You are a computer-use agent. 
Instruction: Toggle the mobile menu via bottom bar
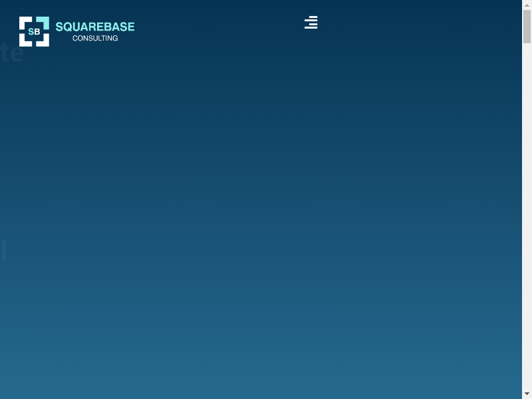(311, 28)
